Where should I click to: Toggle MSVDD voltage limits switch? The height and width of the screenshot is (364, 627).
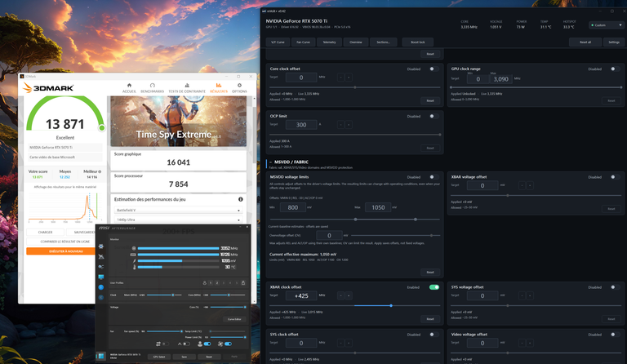pos(434,177)
